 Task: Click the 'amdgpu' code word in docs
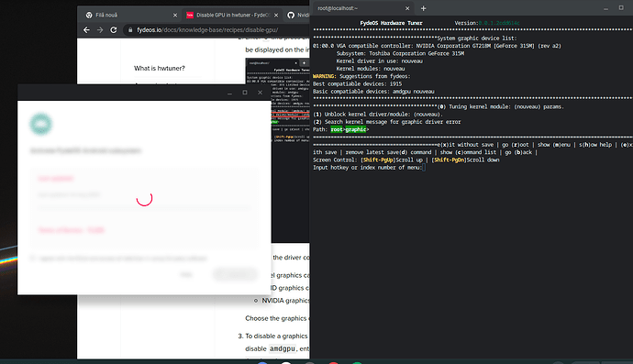click(283, 348)
